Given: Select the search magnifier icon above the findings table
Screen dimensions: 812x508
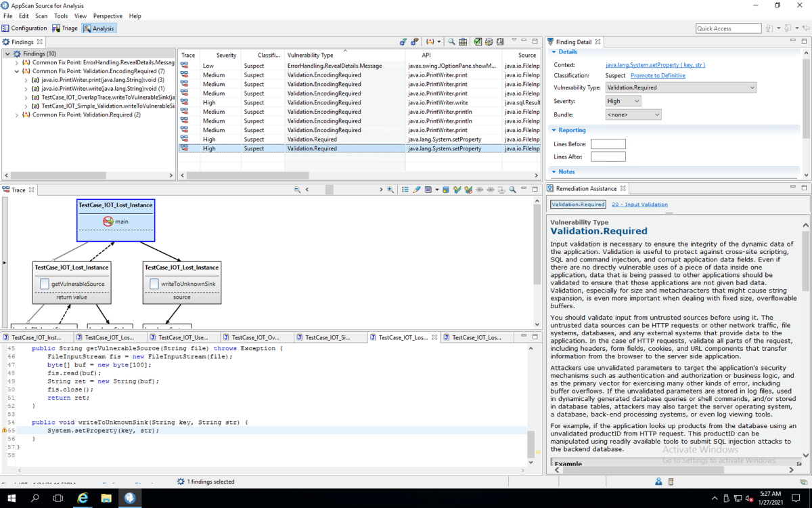Looking at the screenshot, I should pyautogui.click(x=450, y=41).
